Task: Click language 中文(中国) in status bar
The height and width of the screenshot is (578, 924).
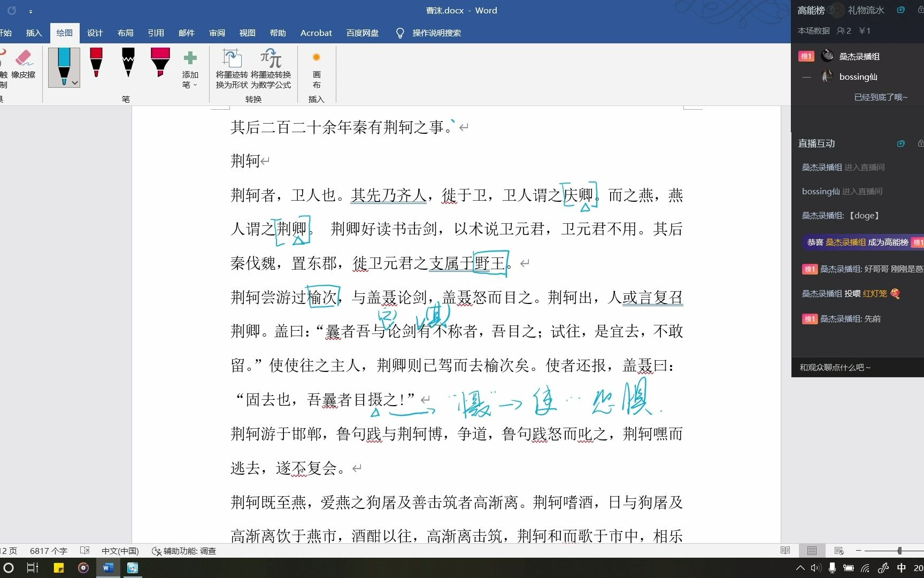Action: point(120,551)
